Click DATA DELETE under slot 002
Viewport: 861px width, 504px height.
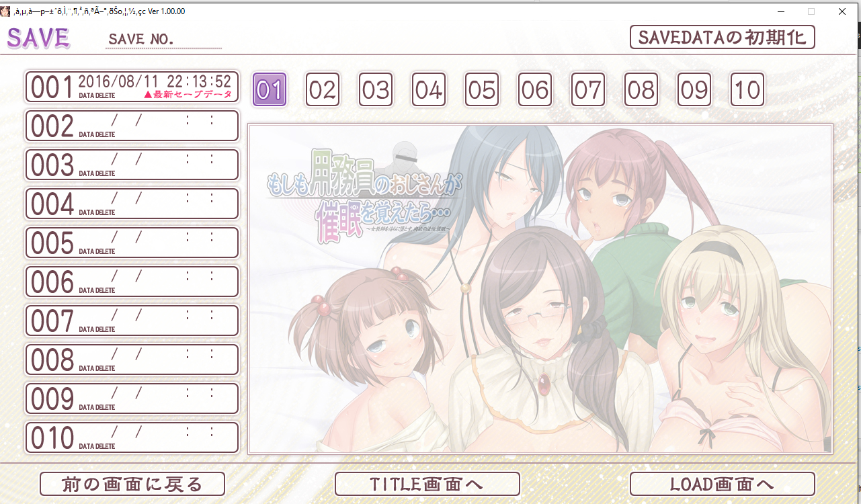[97, 134]
